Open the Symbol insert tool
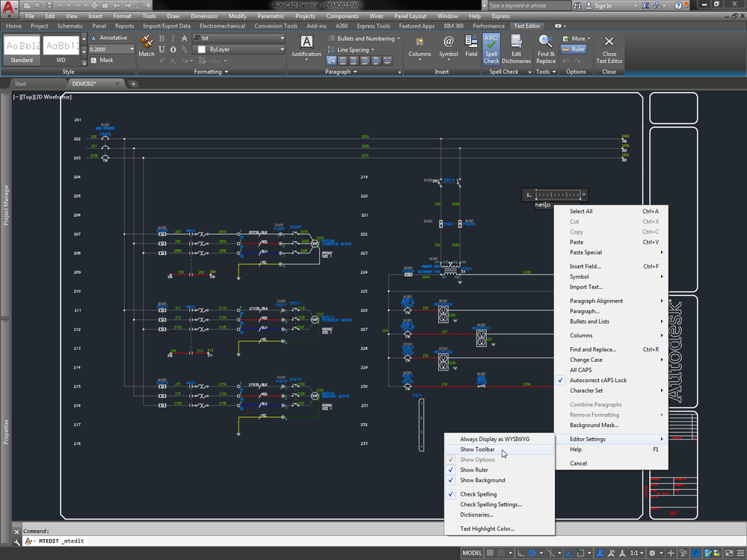Image resolution: width=747 pixels, height=560 pixels. [x=449, y=46]
